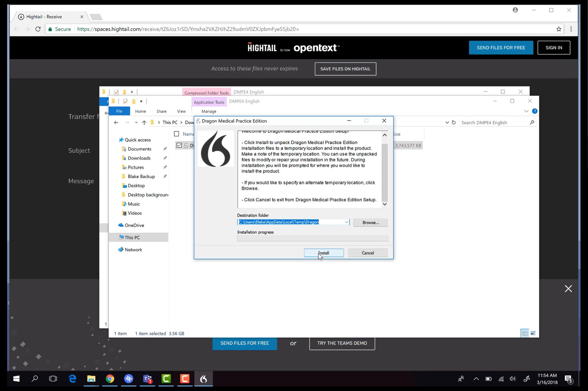
Task: Click 'This PC' in the address breadcrumb
Action: [x=170, y=122]
